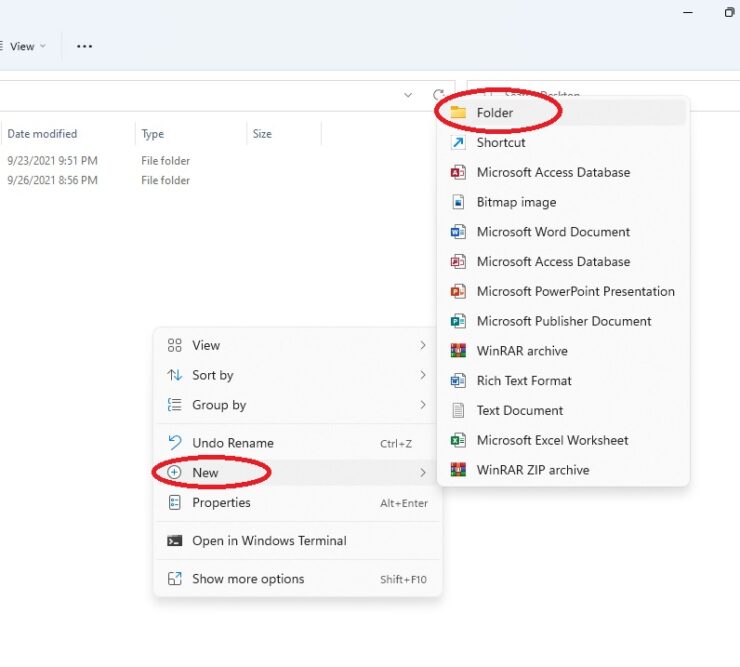The width and height of the screenshot is (740, 667).
Task: Open the three-dots See more menu
Action: coord(84,46)
